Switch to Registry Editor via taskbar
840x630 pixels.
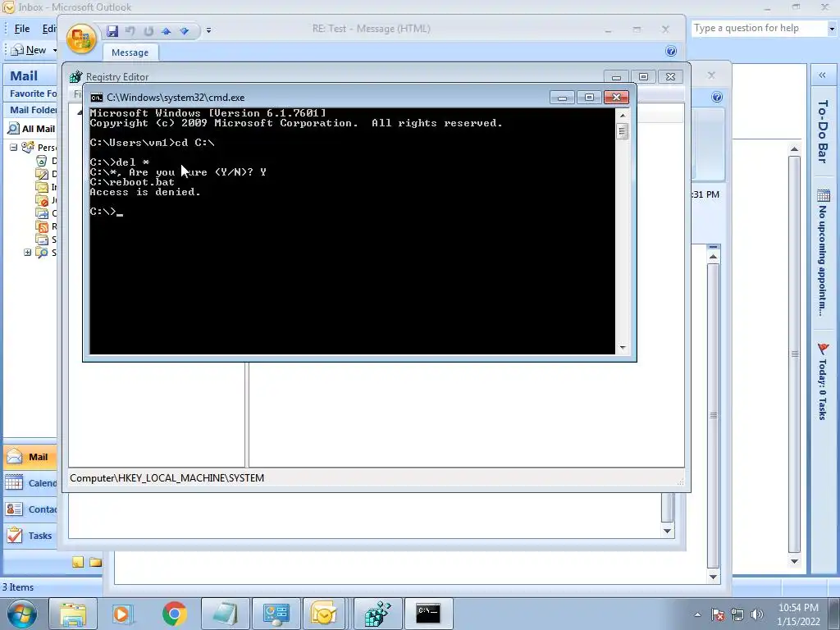coord(377,614)
